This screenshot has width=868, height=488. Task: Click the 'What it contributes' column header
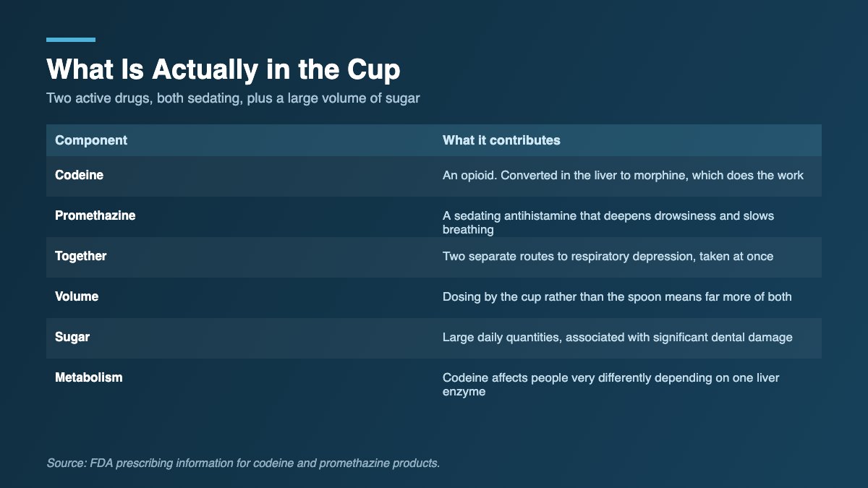(501, 140)
